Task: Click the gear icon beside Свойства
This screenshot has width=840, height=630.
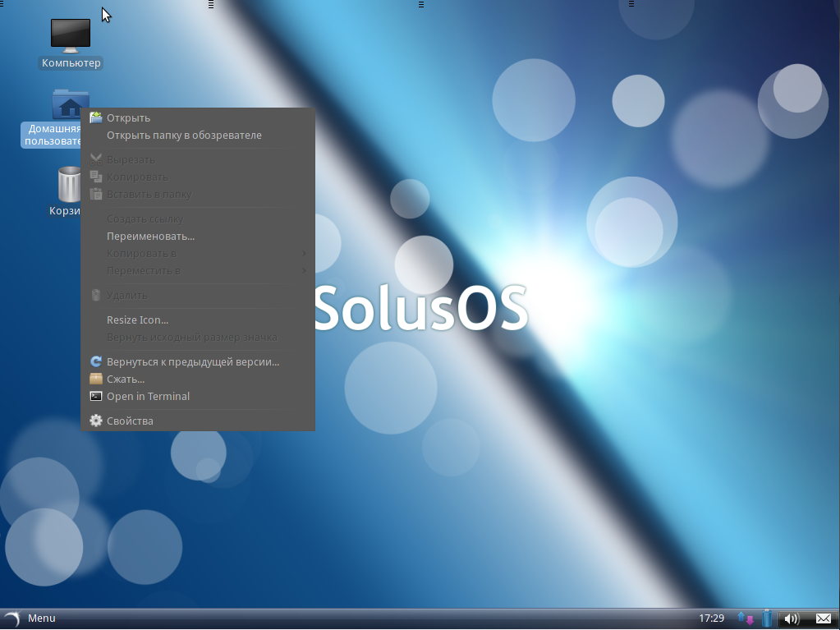Action: pos(96,421)
